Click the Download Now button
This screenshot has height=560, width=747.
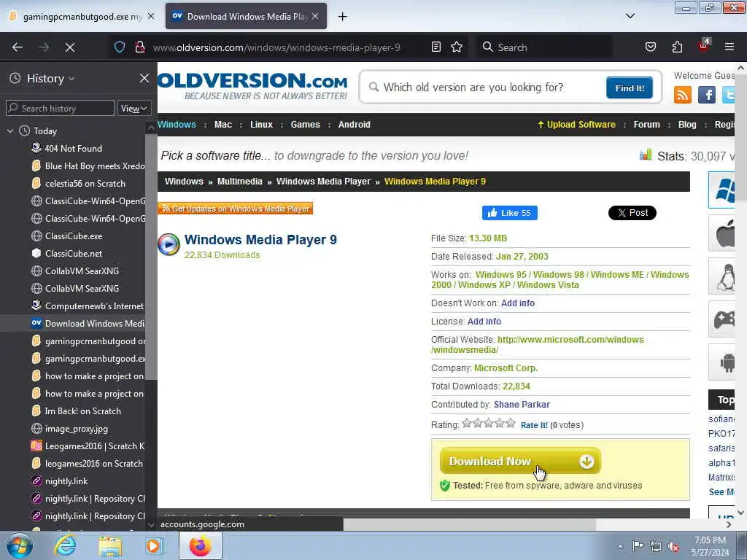(520, 461)
